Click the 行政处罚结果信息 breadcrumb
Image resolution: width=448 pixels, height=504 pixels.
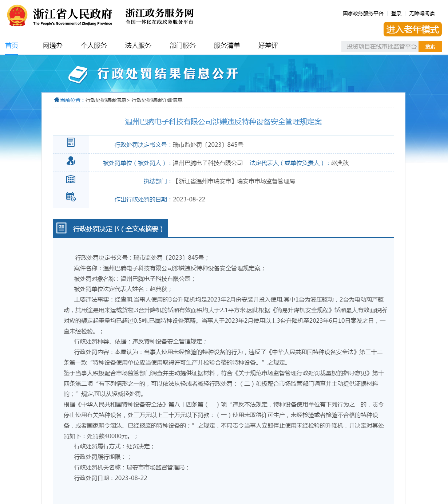(106, 100)
